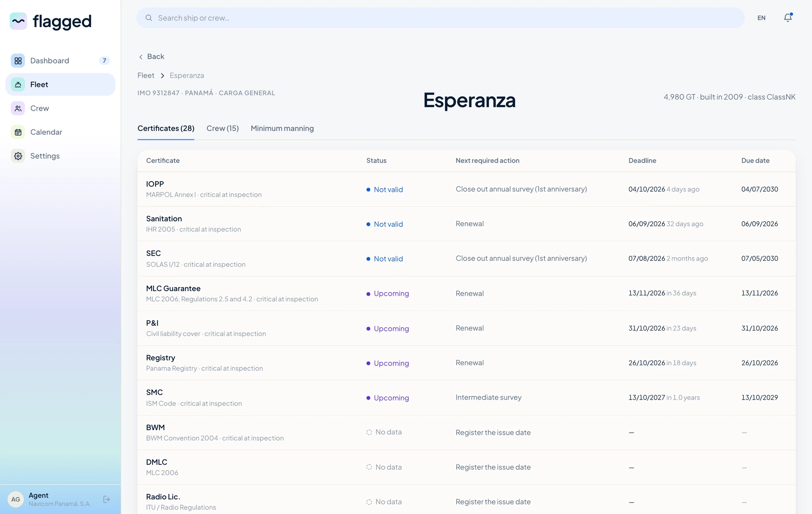
Task: Click Intermediate survey action text
Action: (488, 398)
